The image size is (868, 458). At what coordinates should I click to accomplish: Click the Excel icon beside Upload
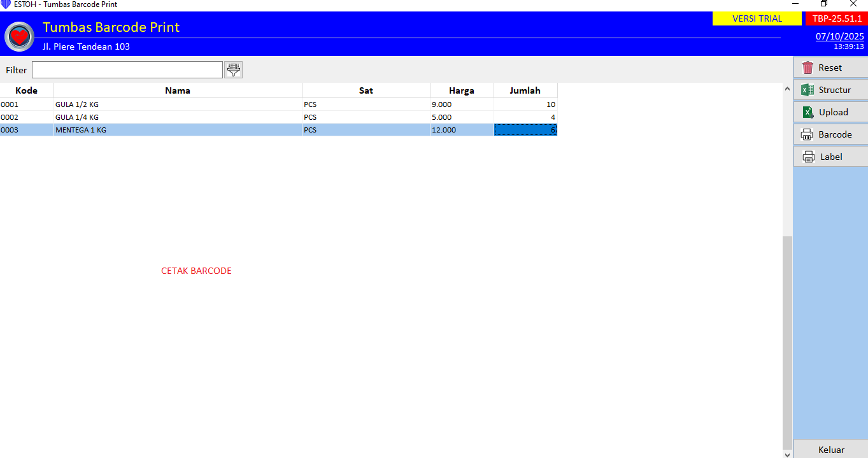[x=808, y=112]
